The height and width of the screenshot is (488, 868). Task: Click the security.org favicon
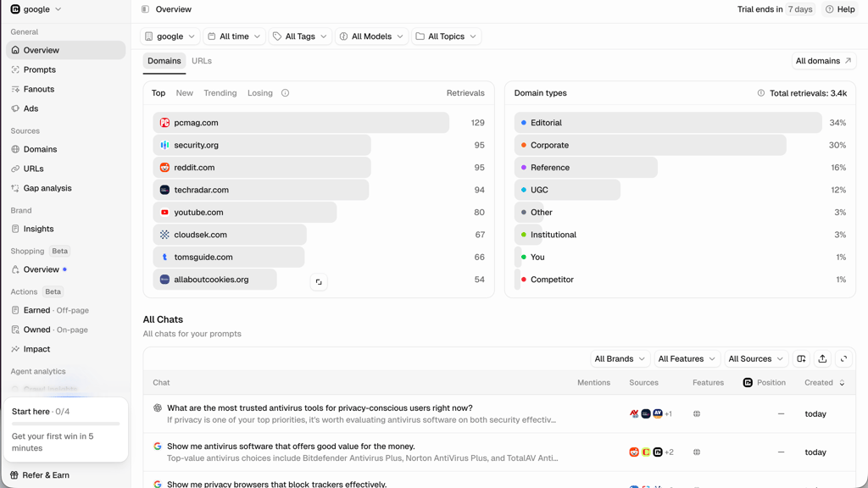[x=164, y=145]
